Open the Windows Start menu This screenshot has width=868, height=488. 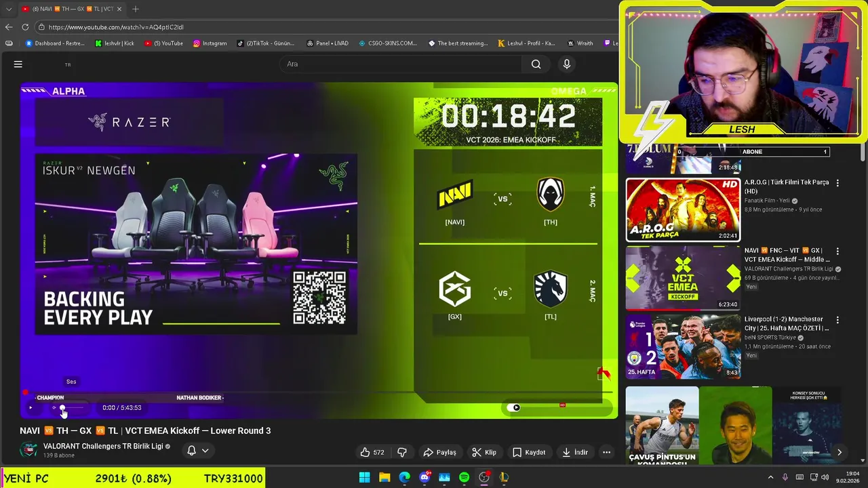[x=364, y=477]
